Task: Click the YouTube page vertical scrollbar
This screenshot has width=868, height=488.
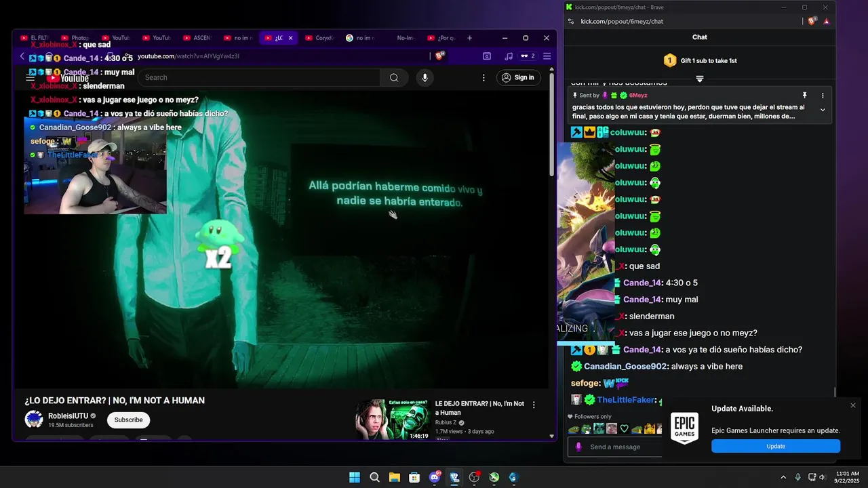Action: 551,125
